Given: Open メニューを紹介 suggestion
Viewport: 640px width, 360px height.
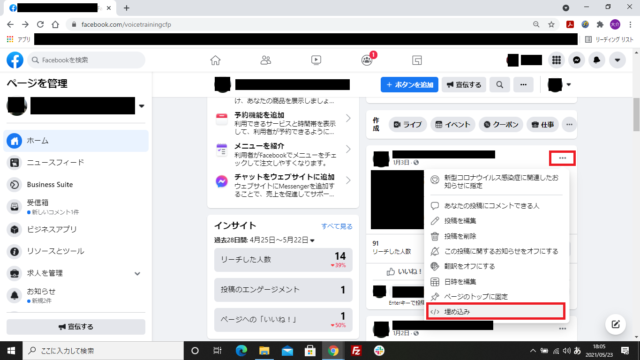Looking at the screenshot, I should (x=283, y=154).
